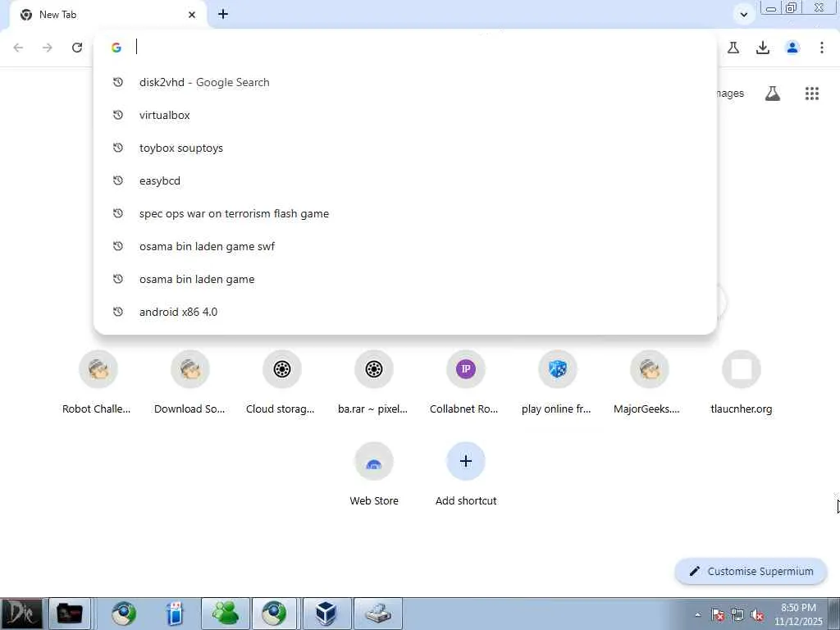The height and width of the screenshot is (630, 840).
Task: Click the Images link on page
Action: click(731, 94)
